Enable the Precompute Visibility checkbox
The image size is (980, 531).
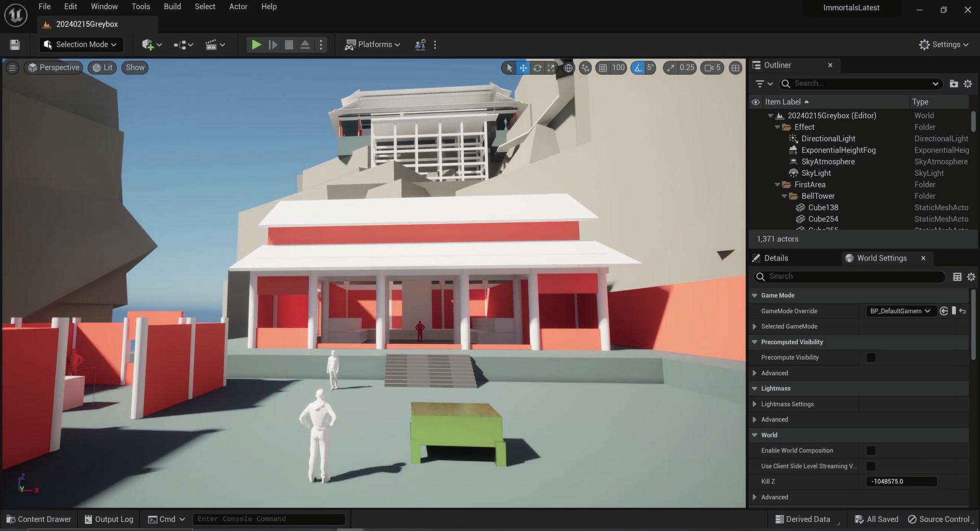point(871,357)
